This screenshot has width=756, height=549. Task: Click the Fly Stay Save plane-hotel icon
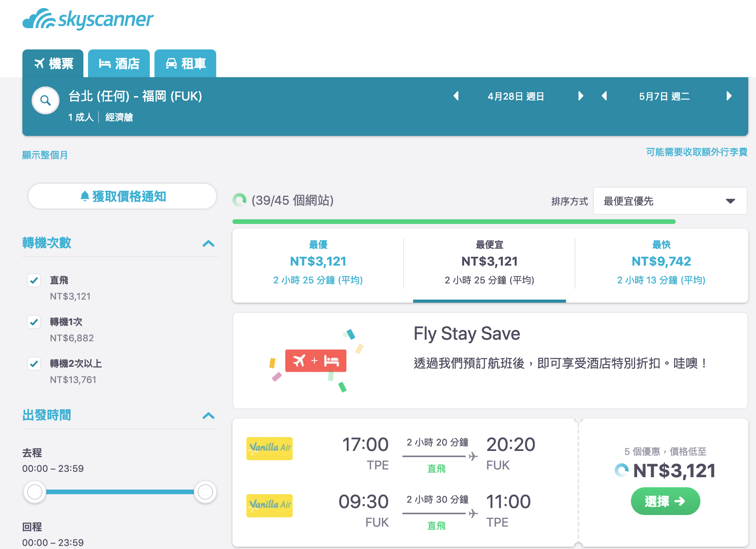tap(316, 361)
